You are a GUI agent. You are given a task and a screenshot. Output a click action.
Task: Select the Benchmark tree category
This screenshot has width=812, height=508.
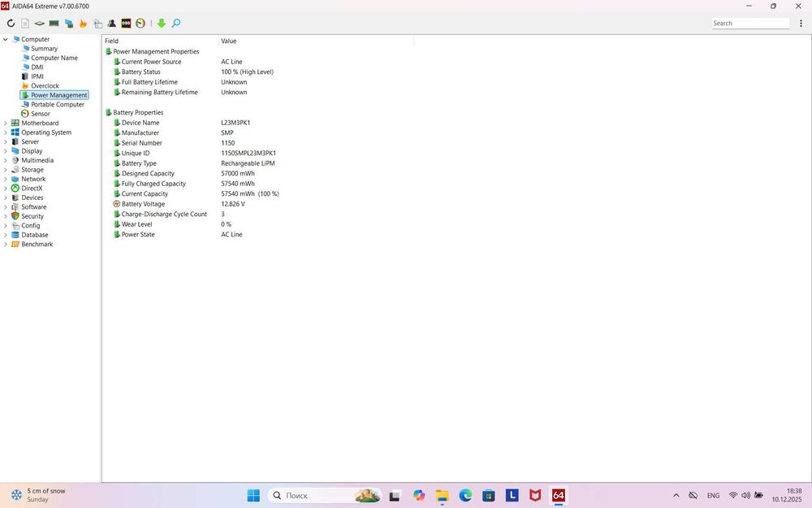click(37, 245)
